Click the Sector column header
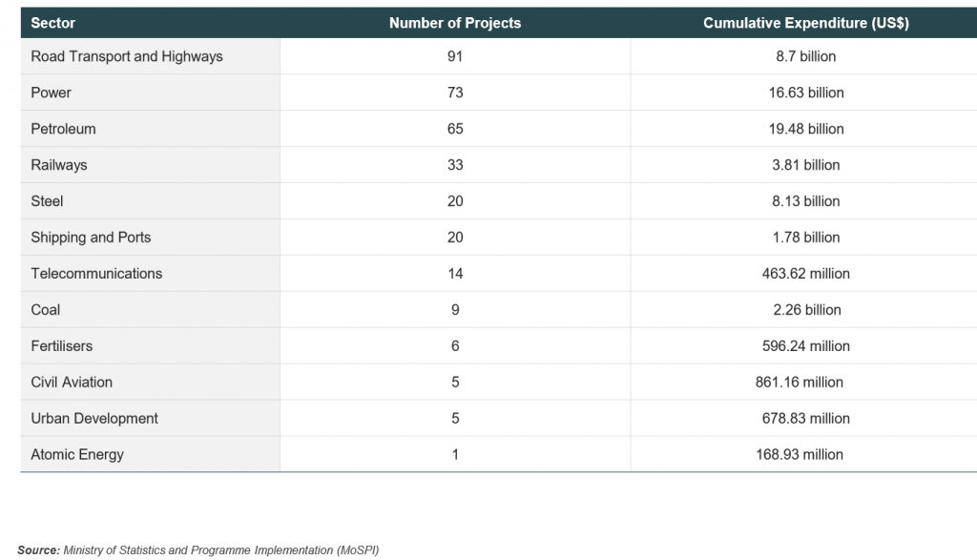Image resolution: width=977 pixels, height=560 pixels. point(53,23)
